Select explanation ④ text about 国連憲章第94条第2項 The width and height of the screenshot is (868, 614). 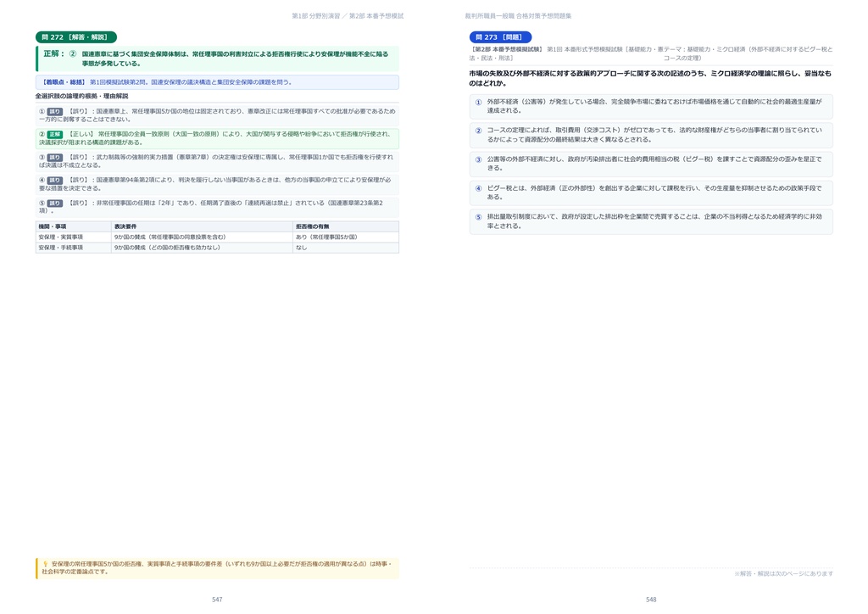click(217, 184)
